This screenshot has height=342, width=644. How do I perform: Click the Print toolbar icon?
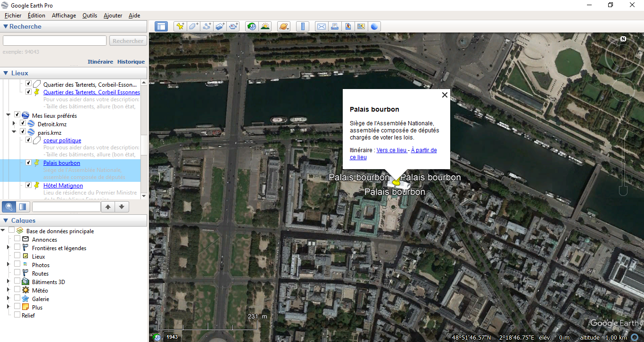click(334, 26)
